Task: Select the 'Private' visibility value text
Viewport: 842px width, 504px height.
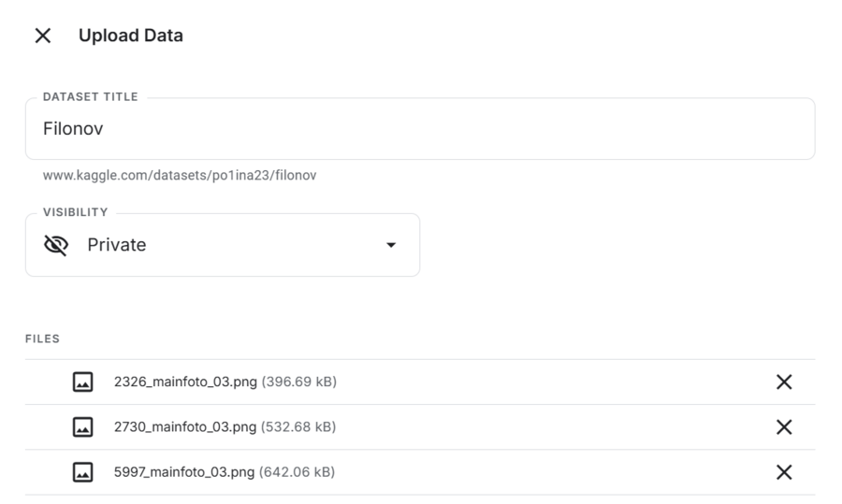Action: coord(117,245)
